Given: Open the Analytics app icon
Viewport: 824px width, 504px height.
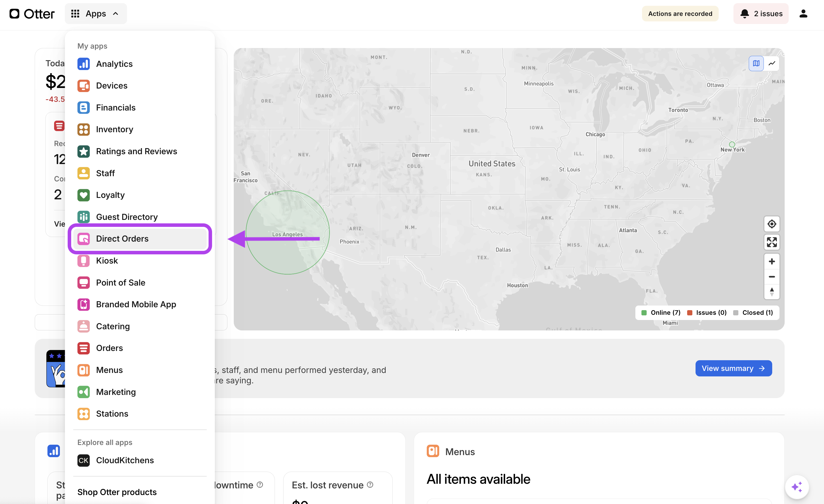Looking at the screenshot, I should point(83,64).
